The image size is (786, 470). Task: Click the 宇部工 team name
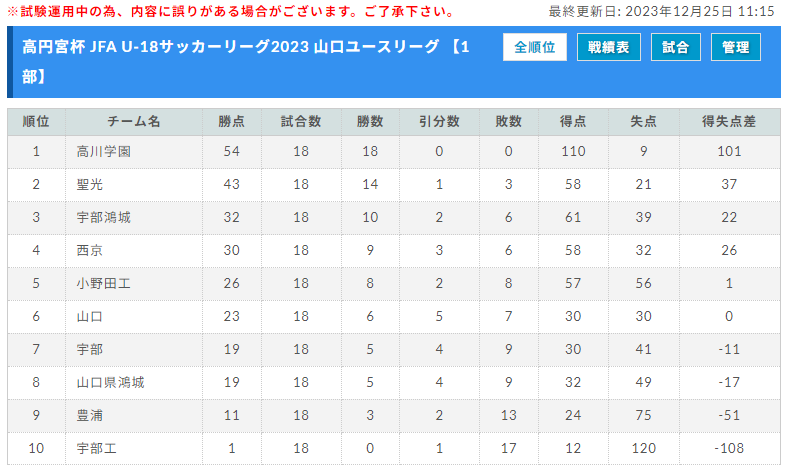96,449
